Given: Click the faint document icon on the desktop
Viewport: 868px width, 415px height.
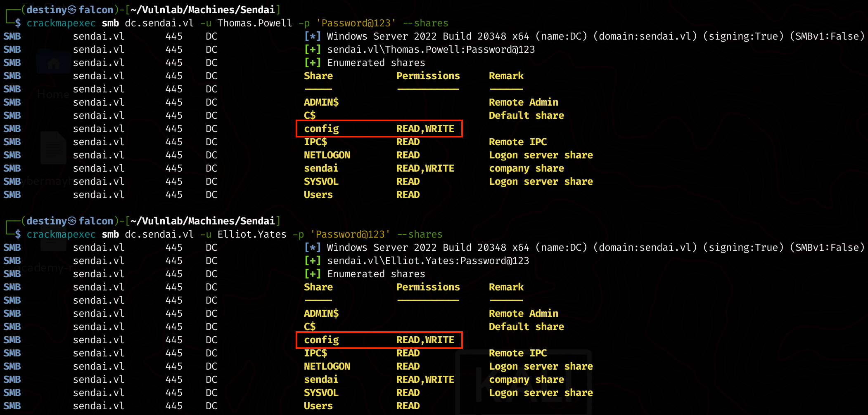Looking at the screenshot, I should pyautogui.click(x=53, y=148).
